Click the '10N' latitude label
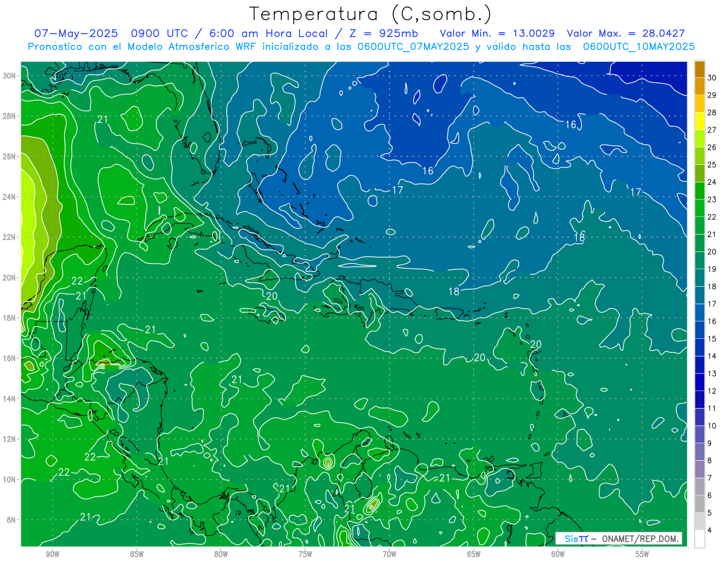Viewport: 728px width, 562px height. point(10,480)
